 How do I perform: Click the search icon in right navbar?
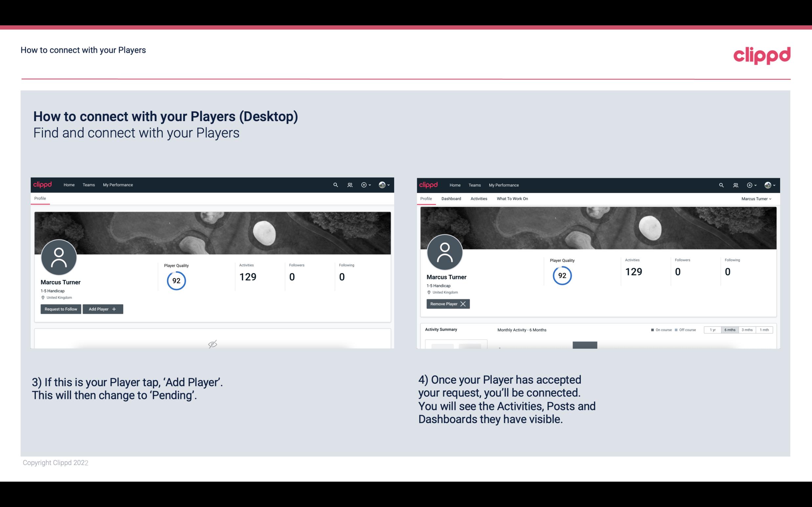click(721, 184)
